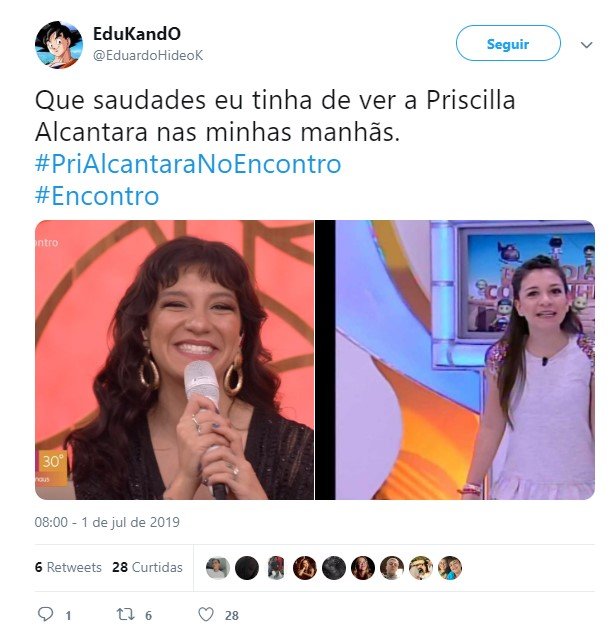This screenshot has width=615, height=642.
Task: View the 28 Curtidas list
Action: tap(147, 567)
